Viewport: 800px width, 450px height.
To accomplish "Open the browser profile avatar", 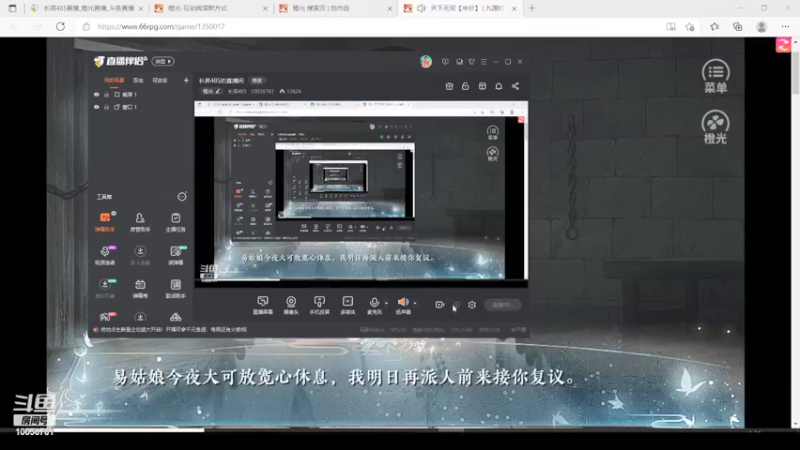I will [x=761, y=27].
